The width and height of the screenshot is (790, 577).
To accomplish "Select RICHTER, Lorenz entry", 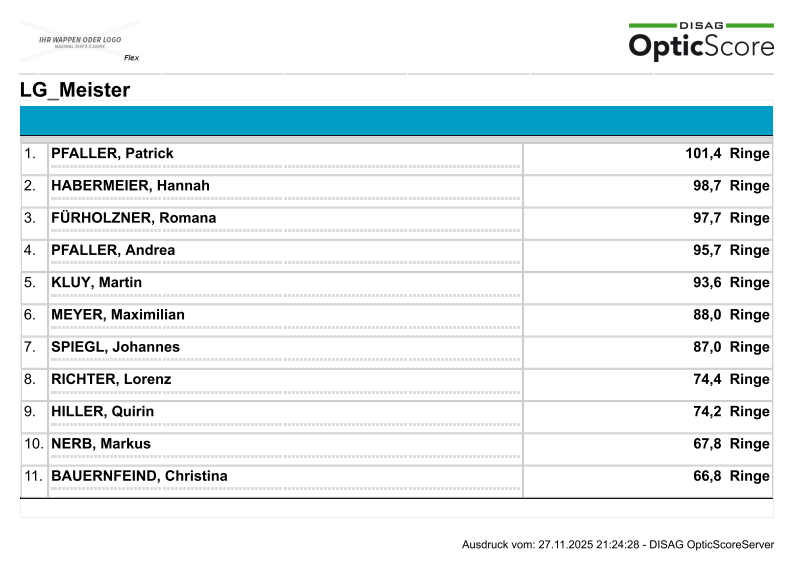I will (x=111, y=379).
